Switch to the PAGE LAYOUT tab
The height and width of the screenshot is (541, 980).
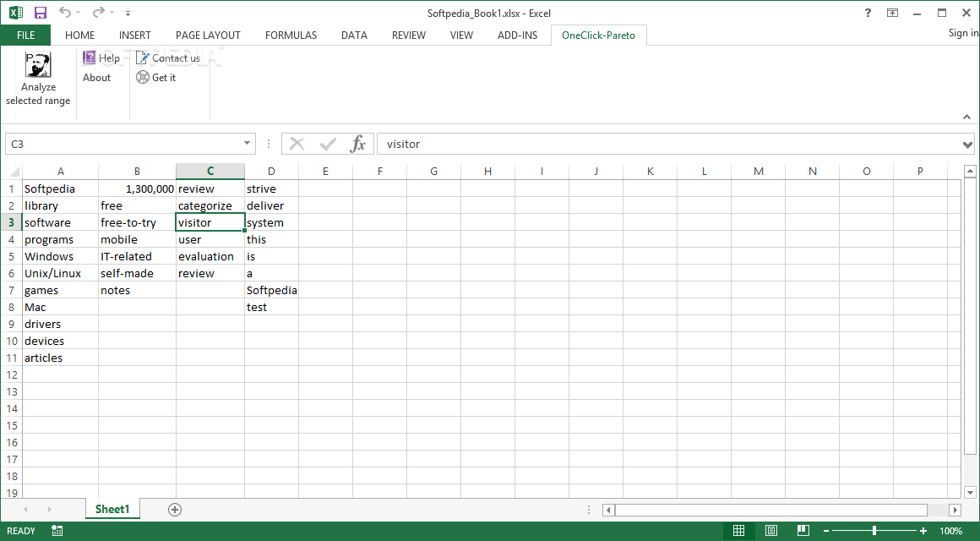tap(208, 35)
